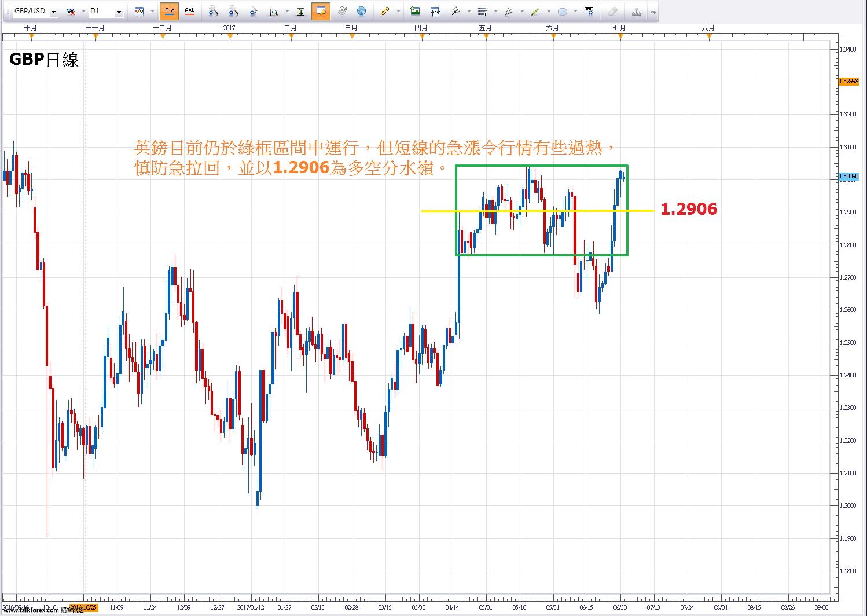This screenshot has width=867, height=616.
Task: Click the 2017 year marker on the timeline
Action: tap(230, 28)
